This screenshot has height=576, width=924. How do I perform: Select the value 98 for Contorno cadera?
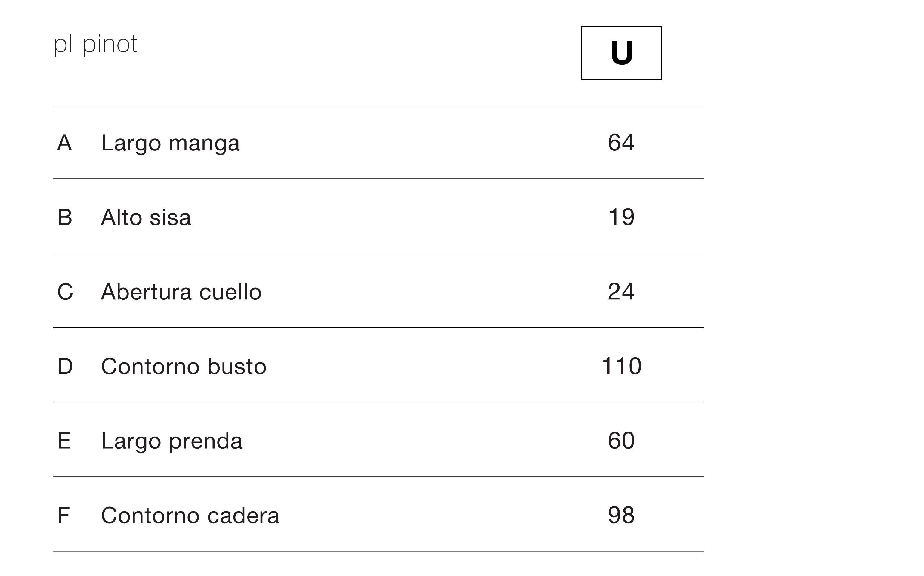621,515
